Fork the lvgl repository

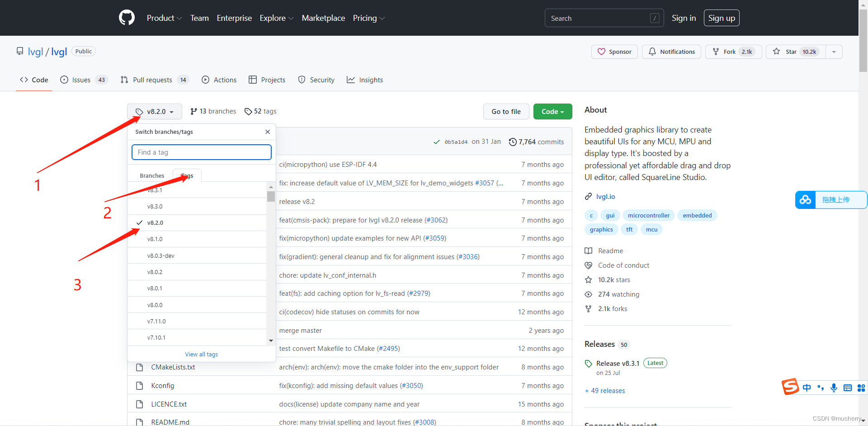pos(733,52)
